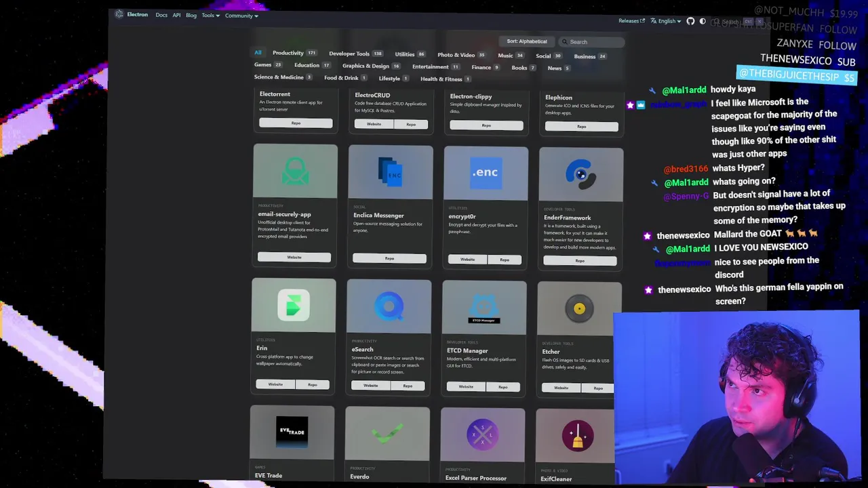Viewport: 868px width, 488px height.
Task: Open the eSearch Website button
Action: pyautogui.click(x=370, y=386)
